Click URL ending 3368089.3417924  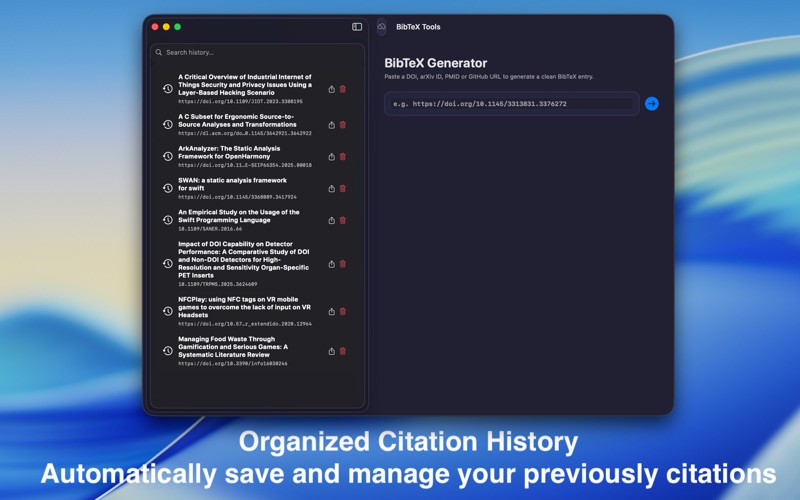[x=237, y=197]
